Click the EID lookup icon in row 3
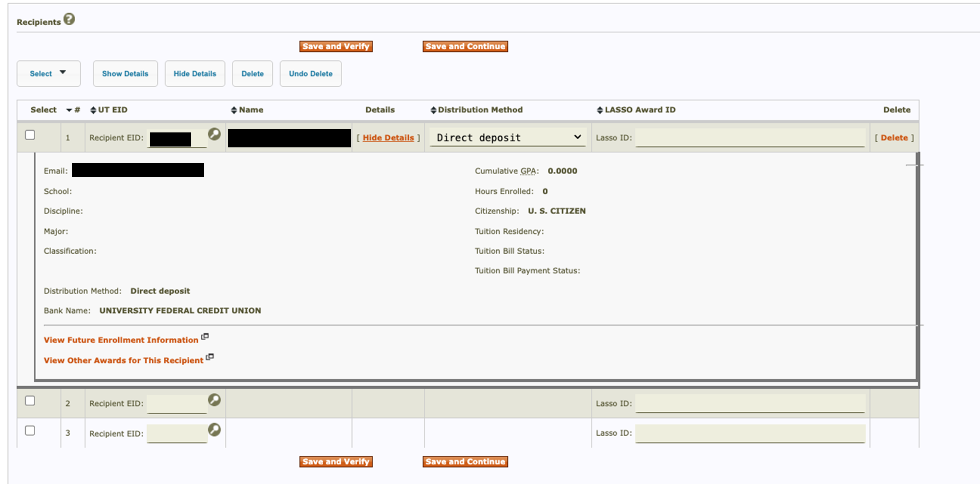The width and height of the screenshot is (980, 484). pos(214,429)
